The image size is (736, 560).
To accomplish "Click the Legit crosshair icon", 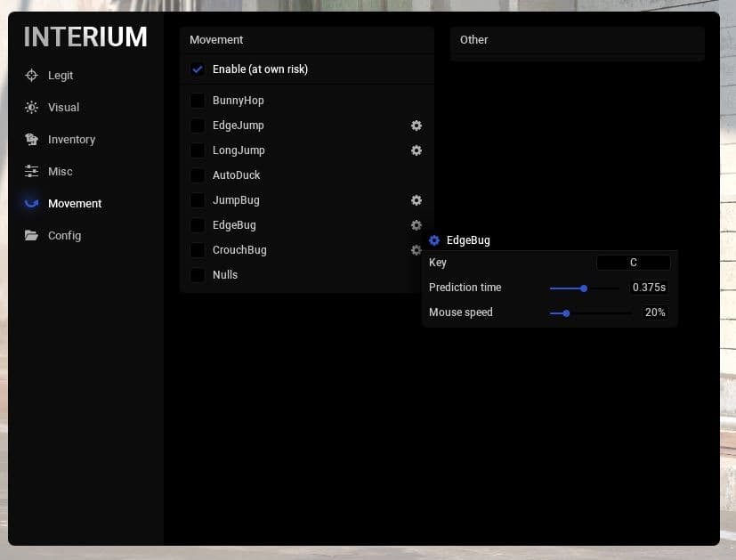I will (x=32, y=76).
